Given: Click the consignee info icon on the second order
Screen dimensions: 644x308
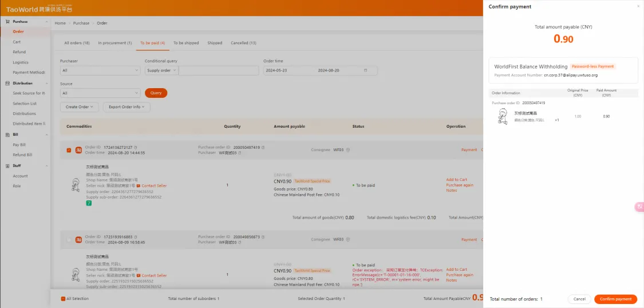Looking at the screenshot, I should click(x=348, y=239).
